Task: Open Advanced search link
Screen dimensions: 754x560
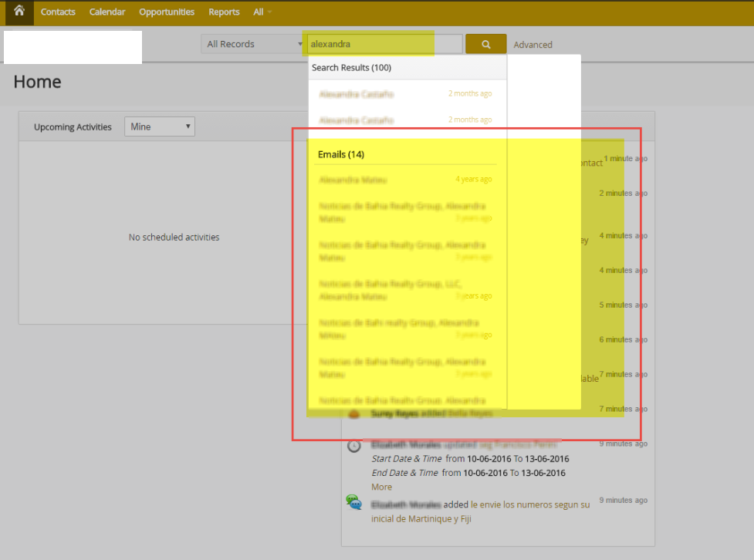Action: click(533, 45)
